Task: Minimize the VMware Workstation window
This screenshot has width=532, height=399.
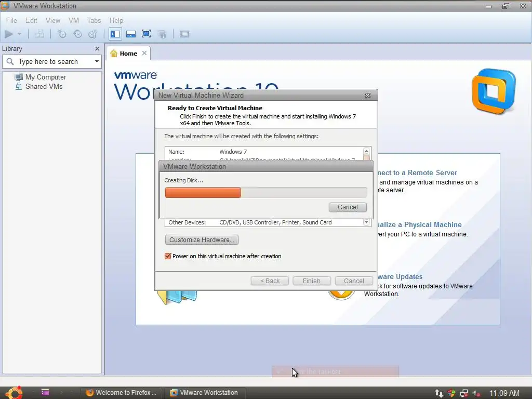Action: (x=488, y=6)
